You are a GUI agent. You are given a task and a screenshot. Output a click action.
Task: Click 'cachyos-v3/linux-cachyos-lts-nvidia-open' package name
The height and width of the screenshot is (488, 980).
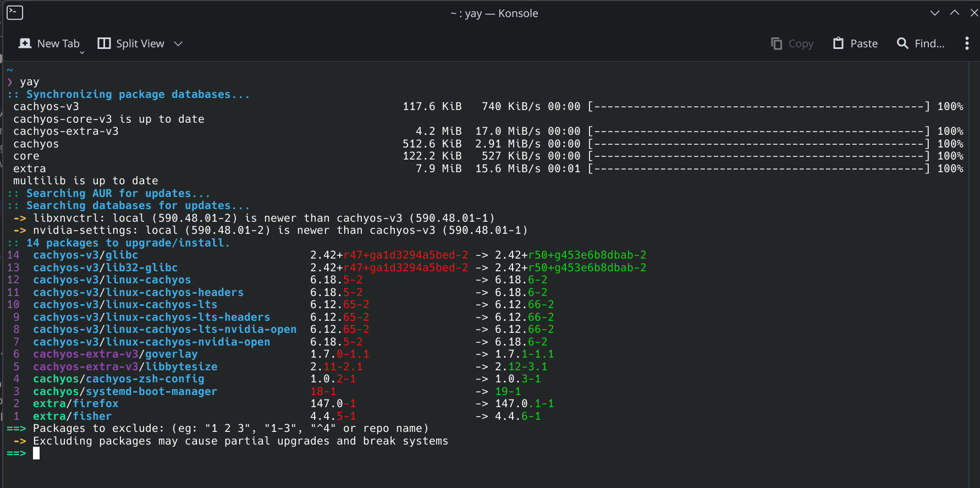pyautogui.click(x=164, y=330)
